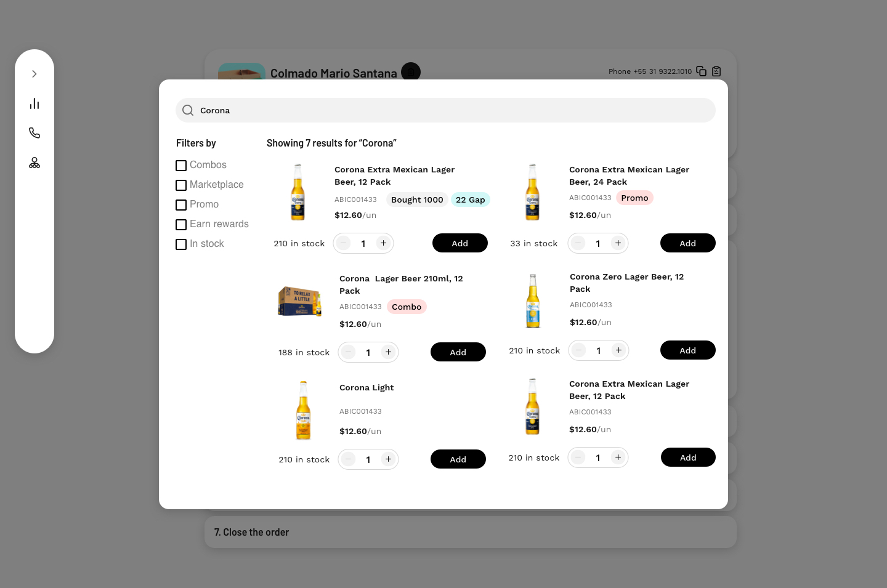Check the Combos filter
The image size is (887, 588).
pyautogui.click(x=181, y=166)
